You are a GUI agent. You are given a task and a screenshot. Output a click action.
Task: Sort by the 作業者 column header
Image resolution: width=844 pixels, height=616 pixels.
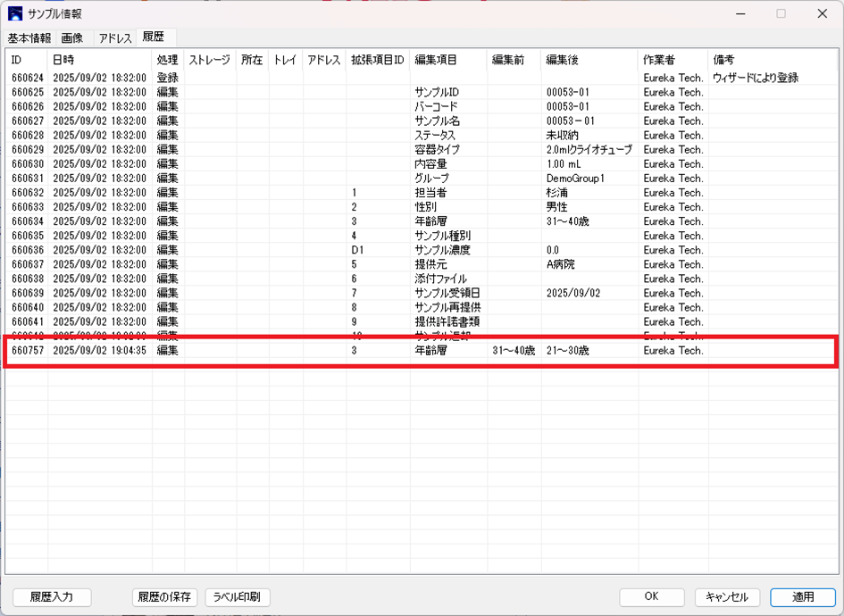point(672,60)
